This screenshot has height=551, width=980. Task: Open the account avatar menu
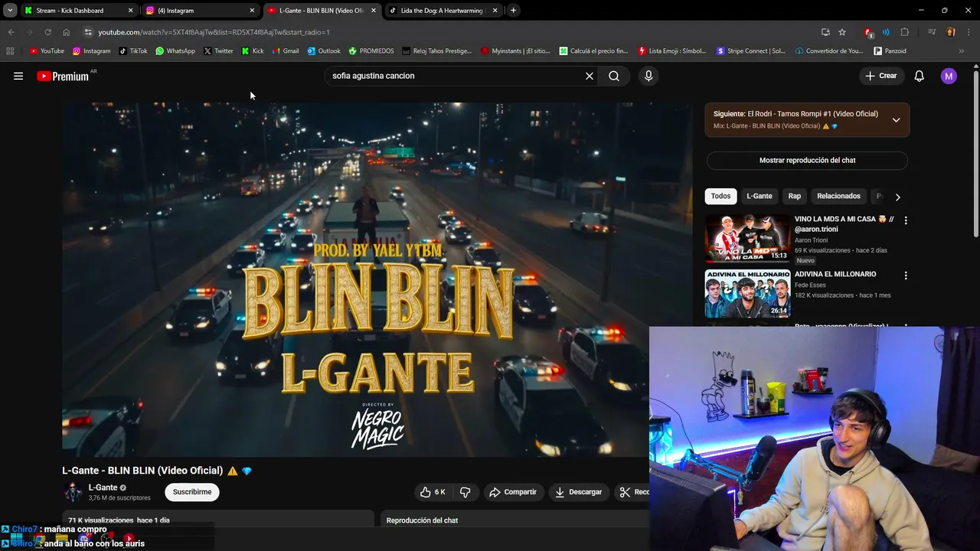click(x=949, y=76)
